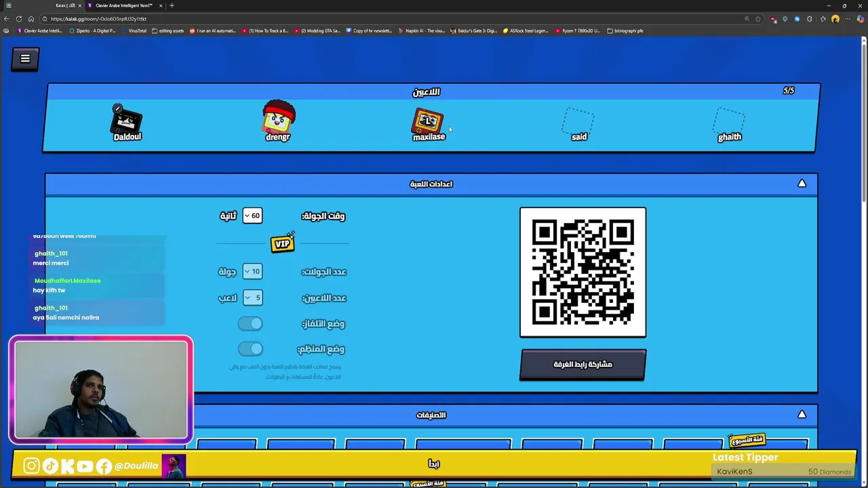Add page to favorites with the star icon

coord(758,19)
